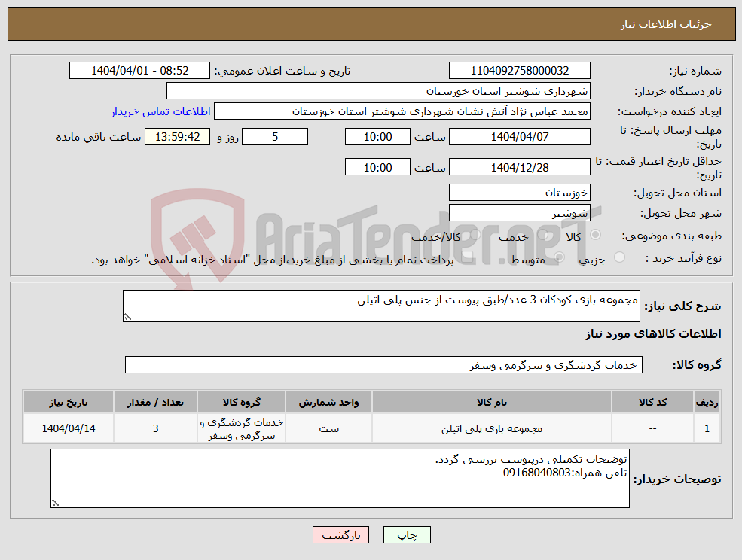Select the متوسط purchase type radio
Image resolution: width=742 pixels, height=560 pixels.
coord(560,257)
